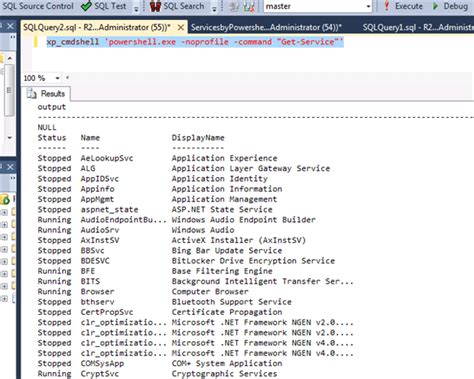Click 'Application Information' display name
The width and height of the screenshot is (474, 379).
[227, 189]
